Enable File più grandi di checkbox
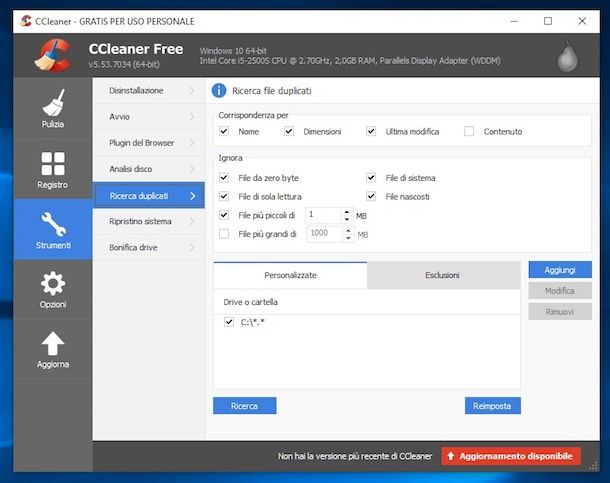The width and height of the screenshot is (610, 483). tap(224, 233)
